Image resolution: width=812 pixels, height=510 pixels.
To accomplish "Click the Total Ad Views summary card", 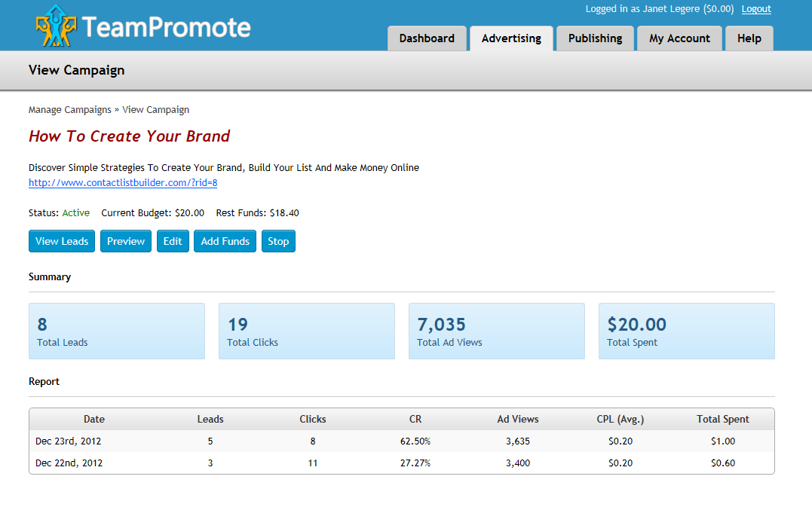I will [x=497, y=331].
